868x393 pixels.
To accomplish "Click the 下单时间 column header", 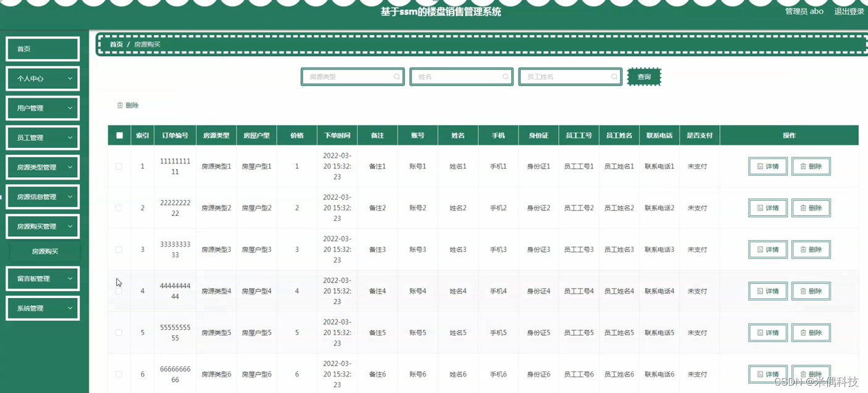I will point(337,136).
